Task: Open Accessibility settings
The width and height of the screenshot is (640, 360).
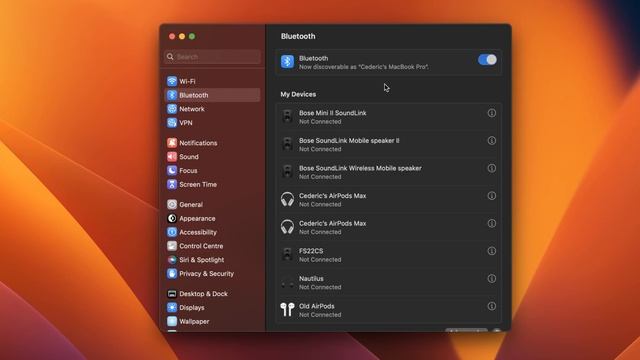Action: (x=212, y=232)
